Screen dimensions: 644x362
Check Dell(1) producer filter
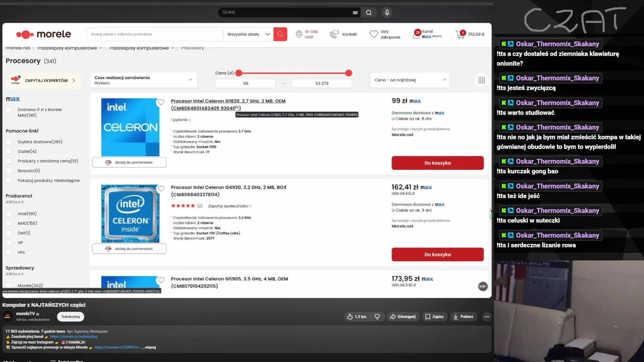click(x=9, y=233)
